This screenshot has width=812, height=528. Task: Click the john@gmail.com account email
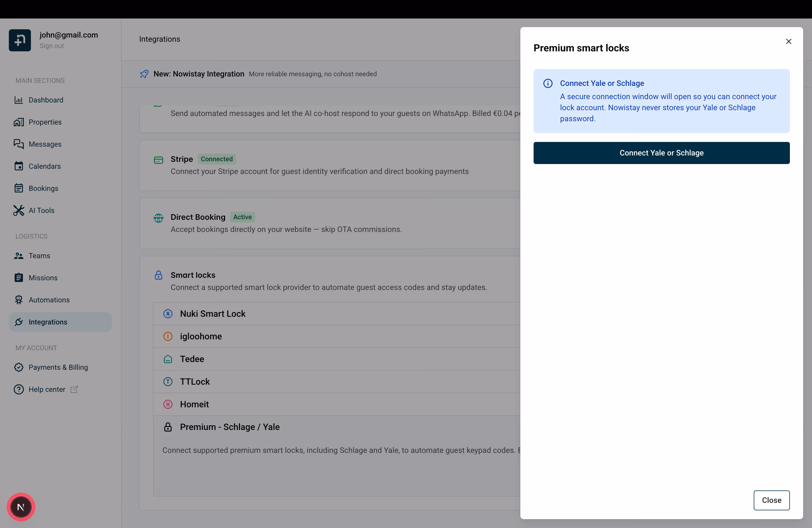68,35
